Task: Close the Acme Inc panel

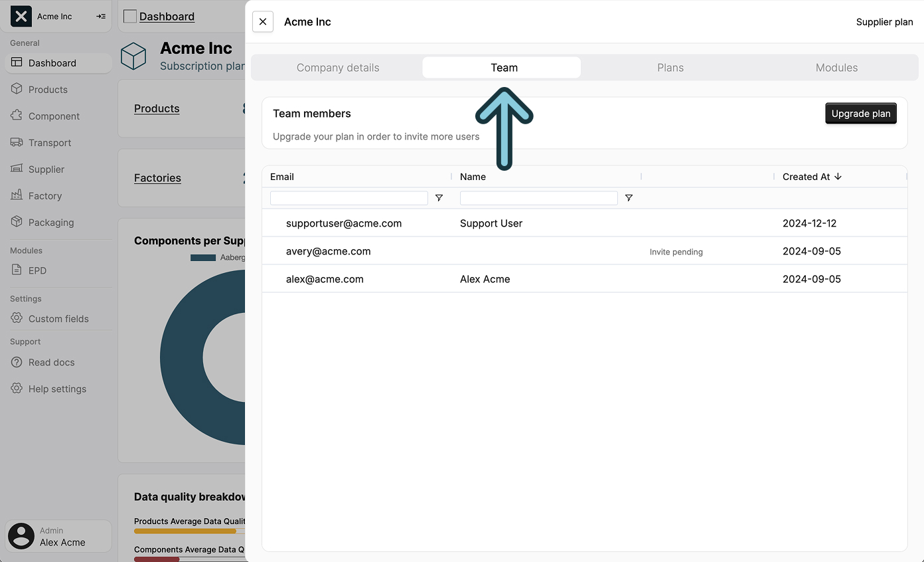Action: tap(263, 22)
